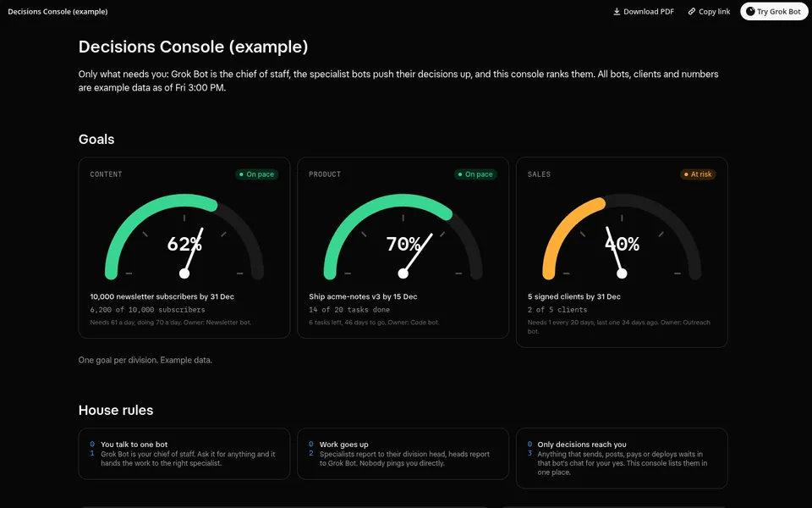The image size is (812, 508).
Task: Click '10,000 newsletter subscribers by 31 Dec'
Action: (x=162, y=296)
